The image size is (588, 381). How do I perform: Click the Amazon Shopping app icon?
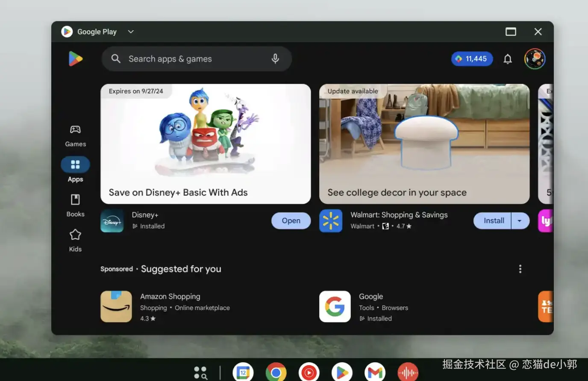[x=116, y=307]
